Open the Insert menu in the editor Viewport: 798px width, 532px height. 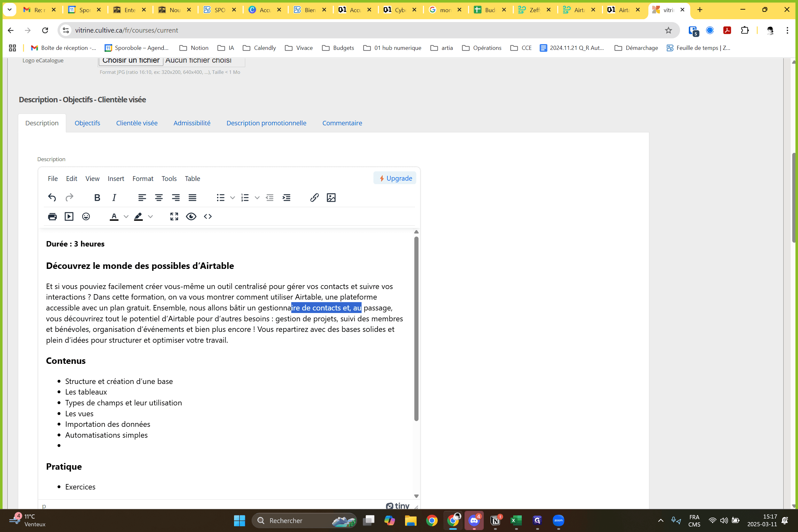(x=116, y=178)
